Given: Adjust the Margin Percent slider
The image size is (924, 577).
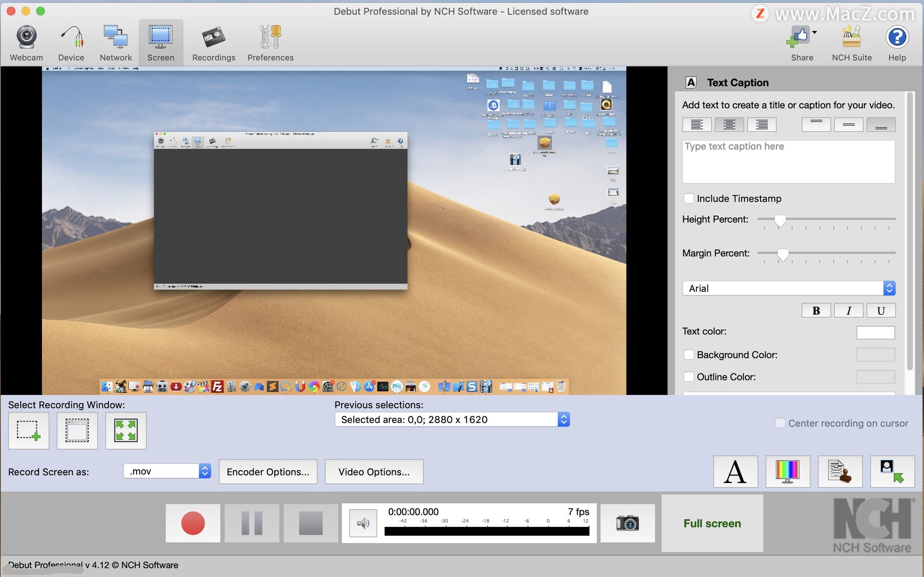Looking at the screenshot, I should (783, 254).
